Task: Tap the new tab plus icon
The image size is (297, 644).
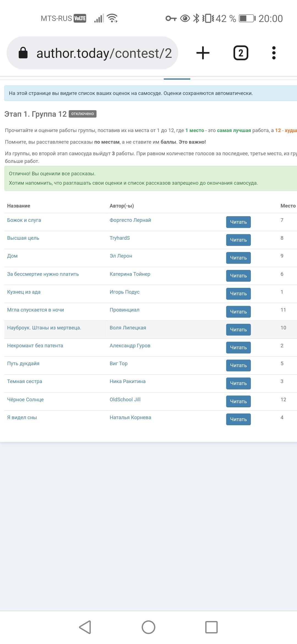Action: click(x=203, y=53)
